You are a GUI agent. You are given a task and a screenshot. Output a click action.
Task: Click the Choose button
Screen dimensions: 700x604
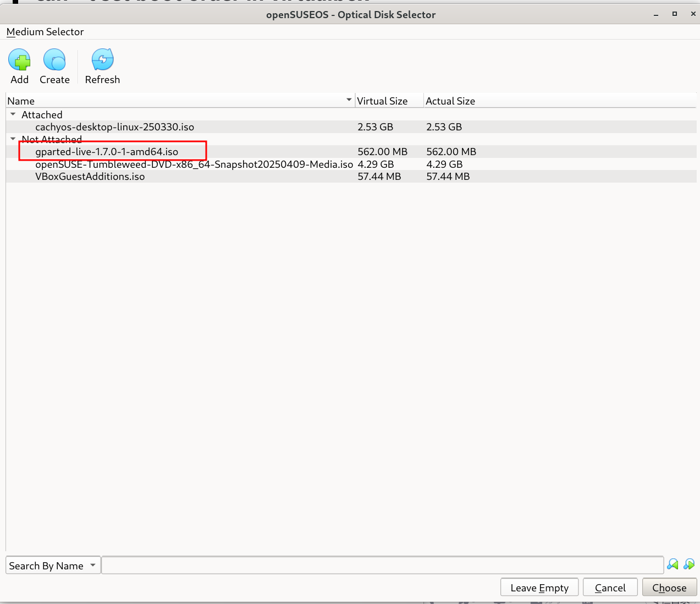point(669,587)
